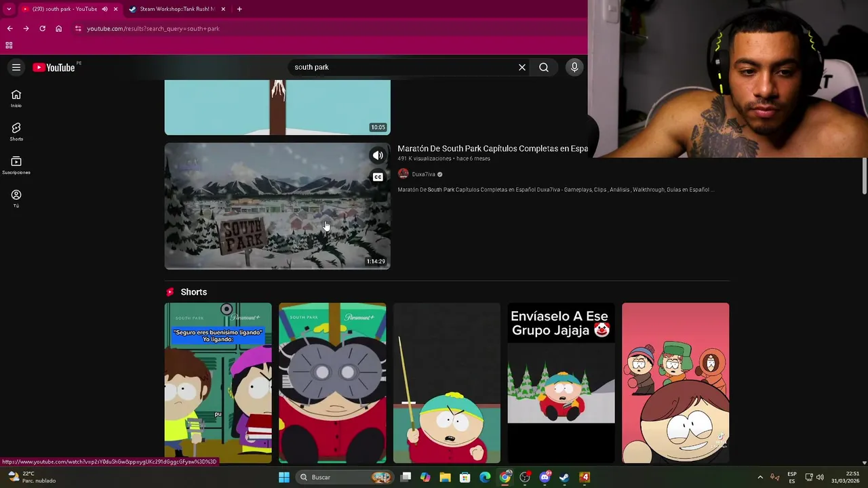Open site information next to the URL
868x488 pixels.
[78, 28]
